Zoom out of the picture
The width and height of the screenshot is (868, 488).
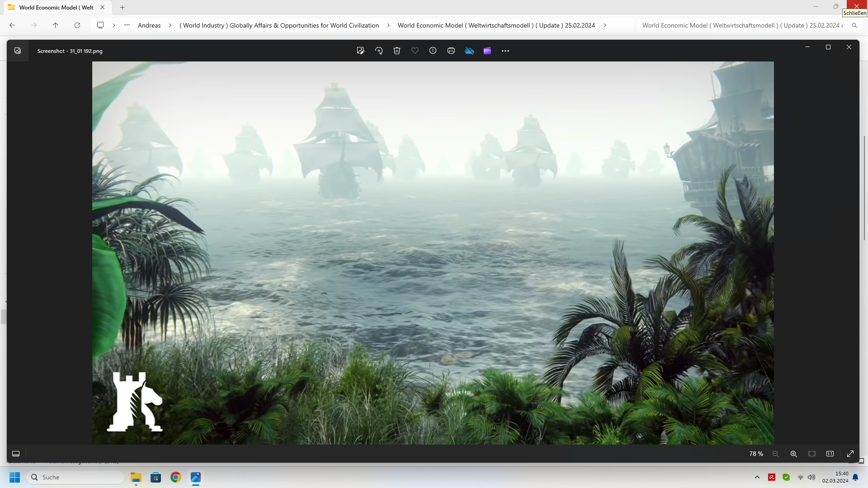click(x=776, y=454)
